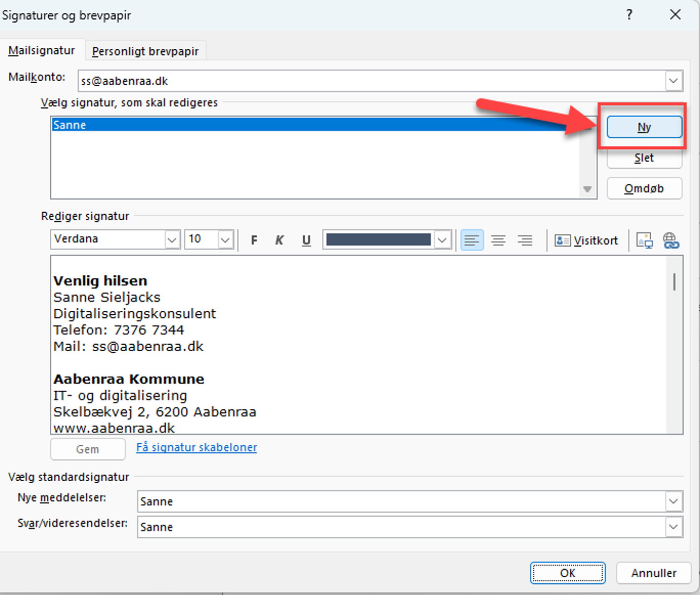Select the Mailsignatur tab

[x=42, y=51]
